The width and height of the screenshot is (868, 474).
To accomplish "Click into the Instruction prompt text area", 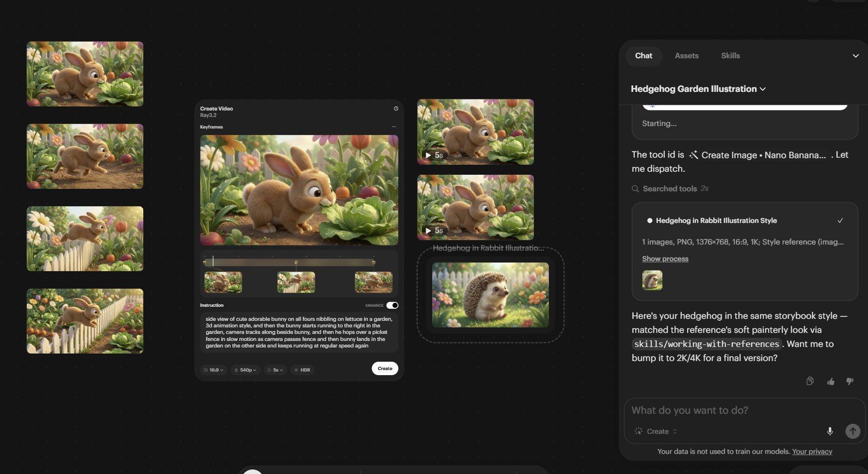I will 299,332.
